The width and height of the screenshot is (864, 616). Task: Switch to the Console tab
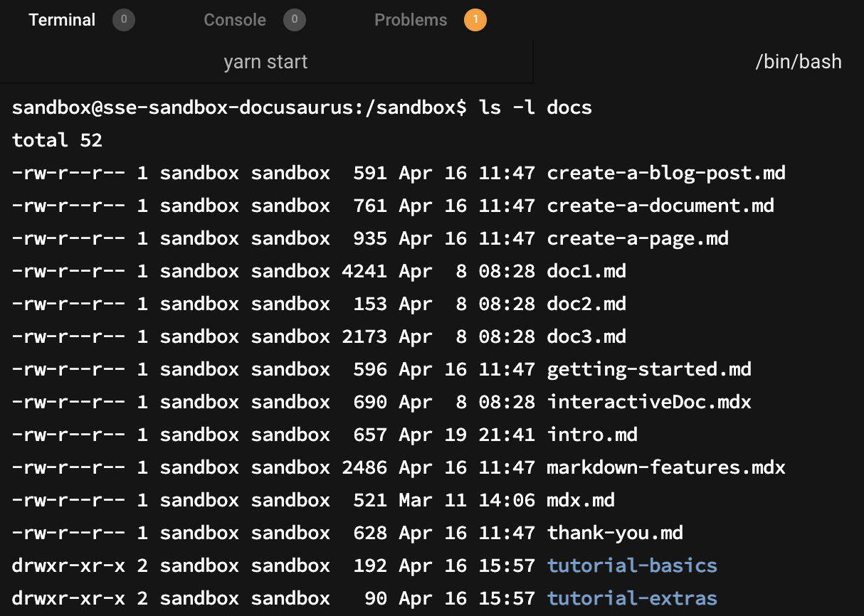(235, 20)
